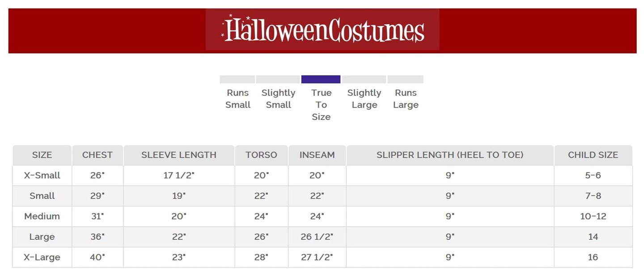
Task: Click the TORSO column header
Action: tap(261, 155)
